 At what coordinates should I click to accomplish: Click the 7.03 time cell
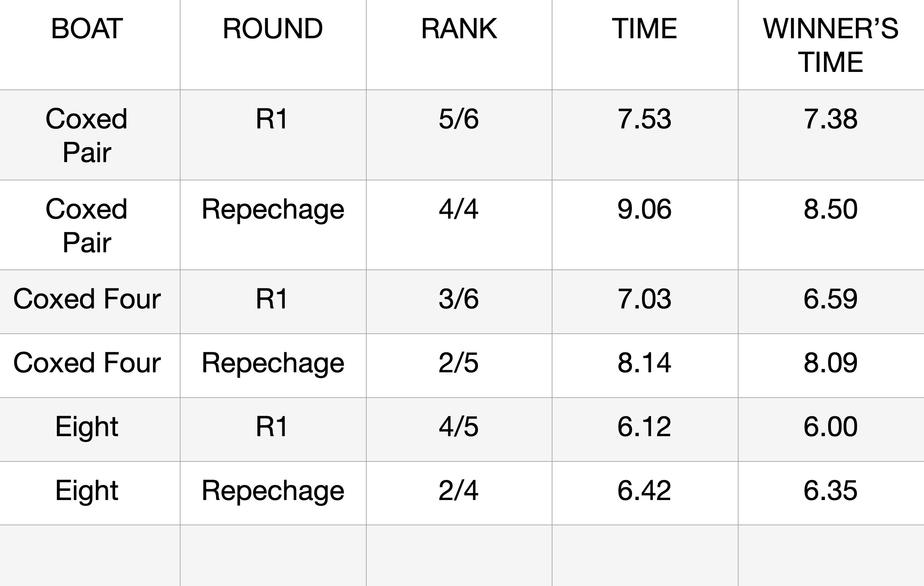[645, 299]
